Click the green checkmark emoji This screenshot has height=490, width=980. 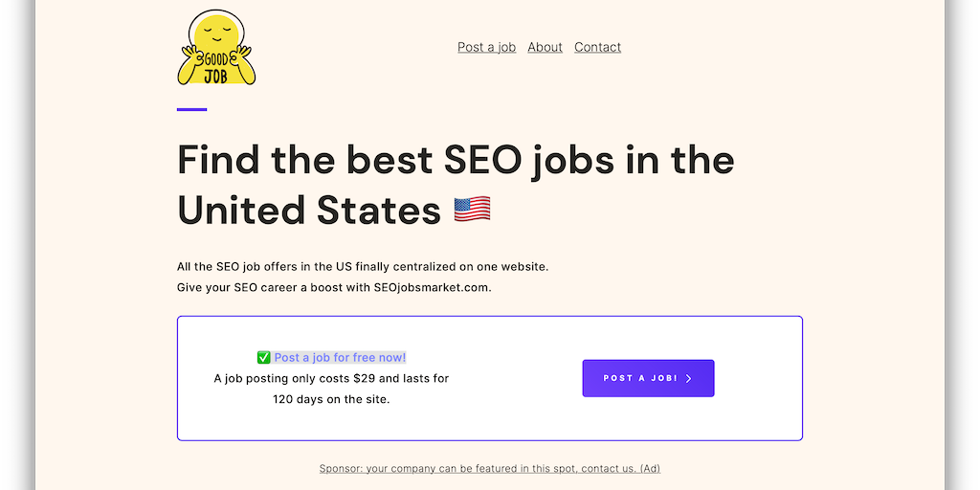pos(264,358)
